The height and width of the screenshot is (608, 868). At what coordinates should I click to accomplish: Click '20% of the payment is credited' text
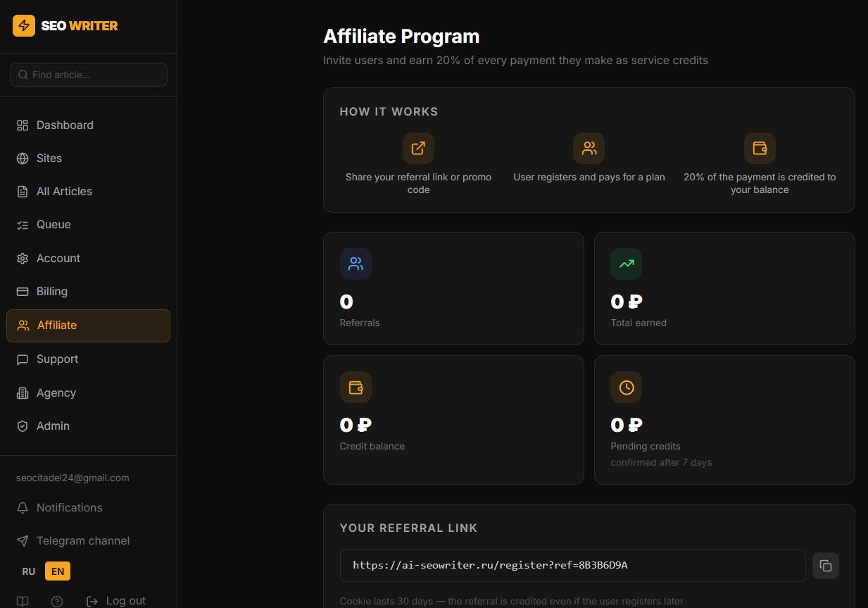click(x=760, y=183)
